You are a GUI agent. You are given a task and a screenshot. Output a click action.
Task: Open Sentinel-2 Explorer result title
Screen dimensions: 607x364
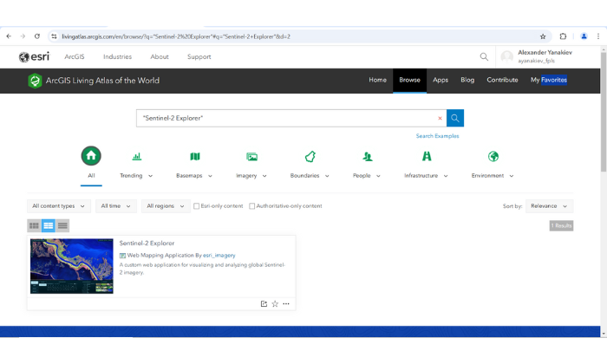[147, 244]
